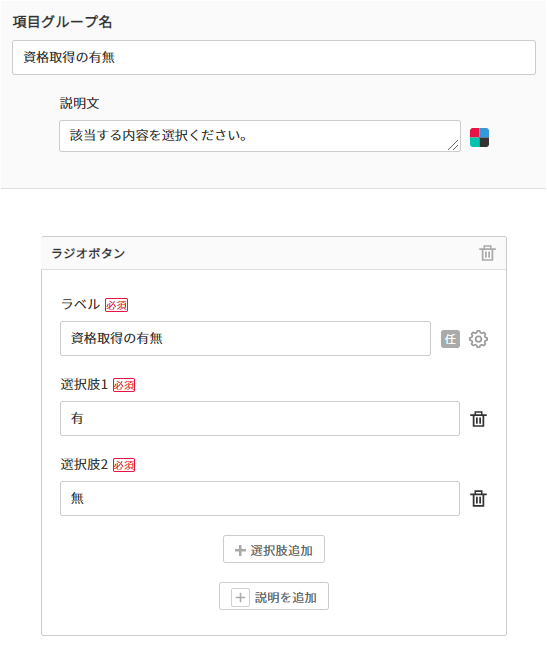This screenshot has width=547, height=667.
Task: Click into the 説明文 text area
Action: point(260,136)
